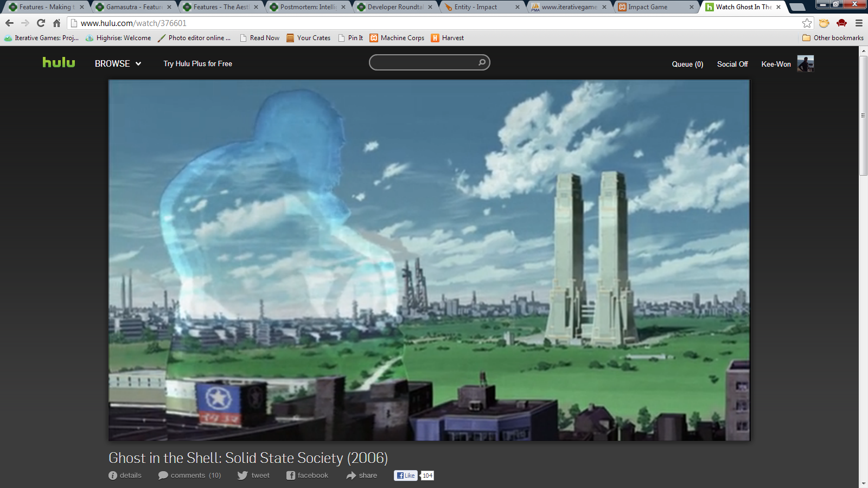Click the browser forward arrow

(25, 23)
